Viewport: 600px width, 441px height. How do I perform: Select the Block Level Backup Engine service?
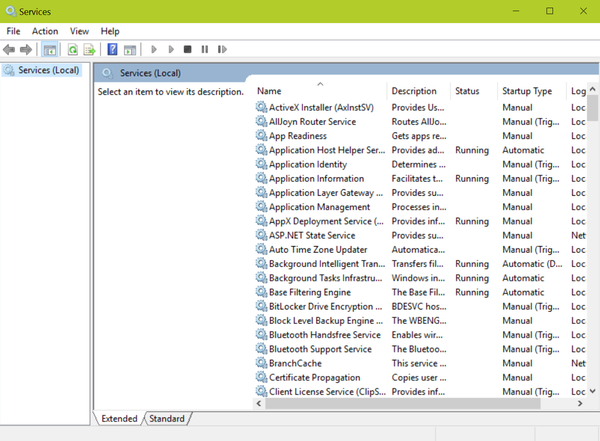(420, 320)
